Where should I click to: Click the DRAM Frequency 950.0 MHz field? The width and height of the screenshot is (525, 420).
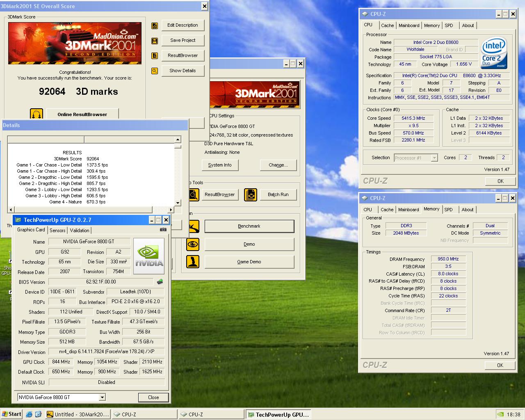tap(448, 259)
